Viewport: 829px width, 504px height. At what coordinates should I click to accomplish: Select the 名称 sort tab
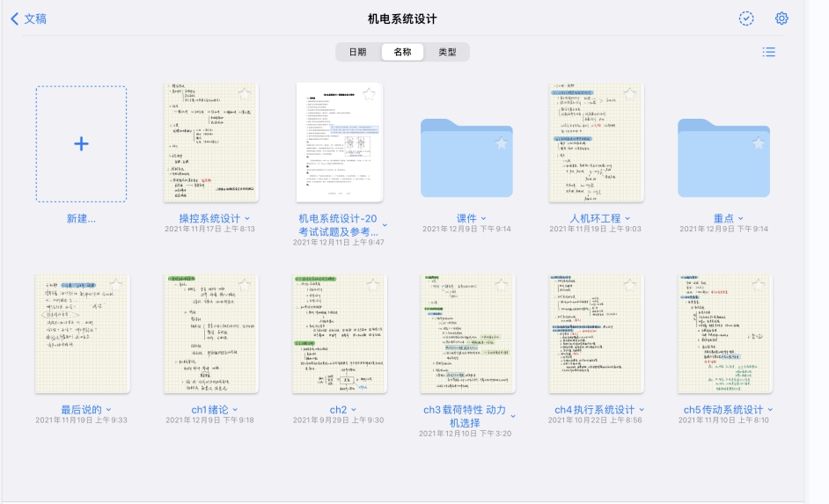[402, 52]
